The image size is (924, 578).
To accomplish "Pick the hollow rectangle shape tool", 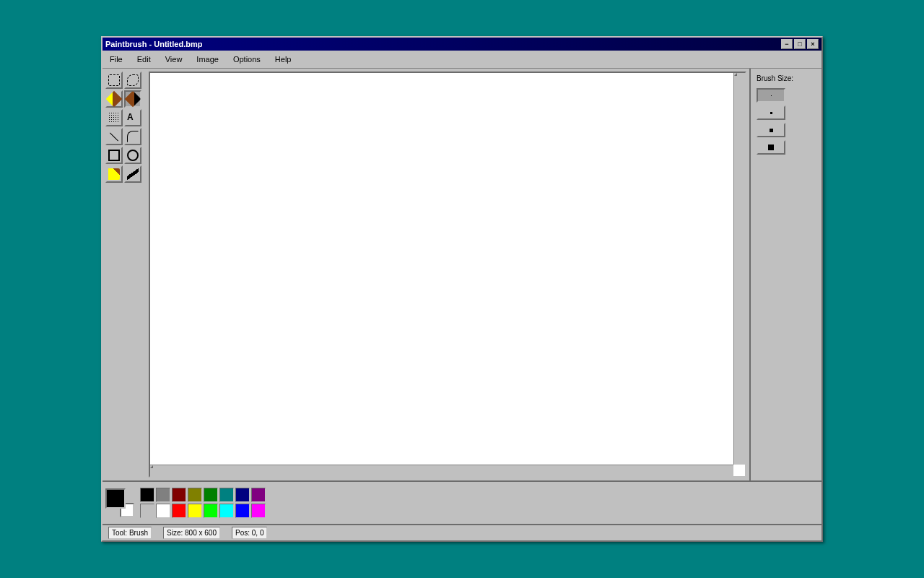I will click(113, 155).
